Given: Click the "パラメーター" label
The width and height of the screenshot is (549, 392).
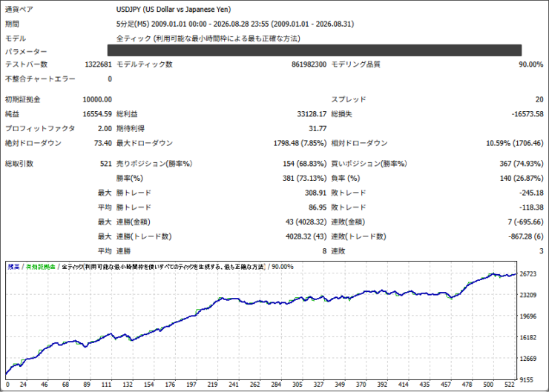Looking at the screenshot, I should tap(26, 51).
